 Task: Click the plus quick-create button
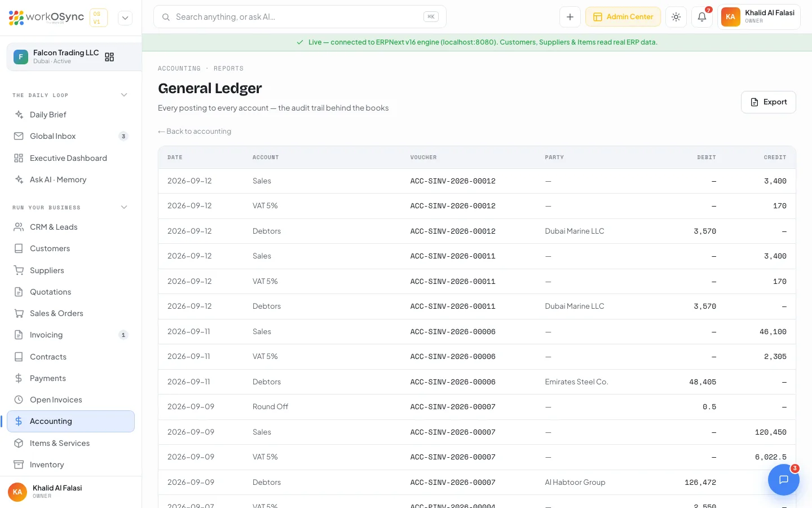tap(570, 17)
